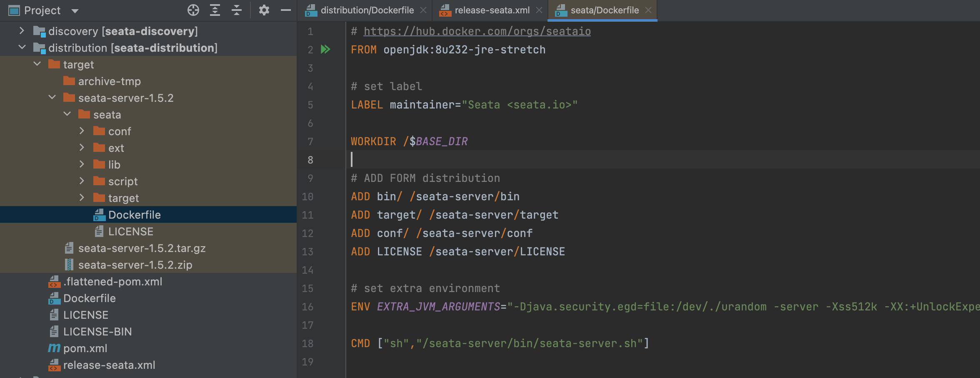
Task: Expand the conf folder
Action: [x=82, y=131]
